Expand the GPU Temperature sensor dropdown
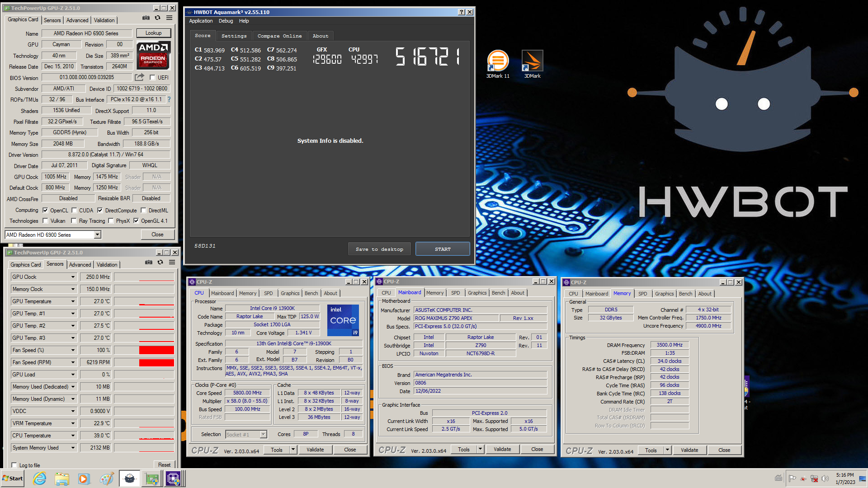The width and height of the screenshot is (868, 488). click(x=73, y=301)
